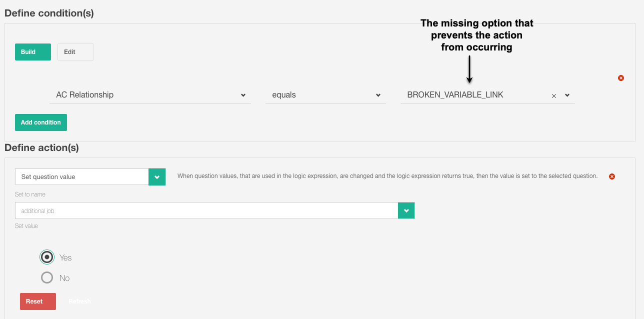Click the small arrow in AC Relationship field
This screenshot has width=644, height=319.
(243, 95)
